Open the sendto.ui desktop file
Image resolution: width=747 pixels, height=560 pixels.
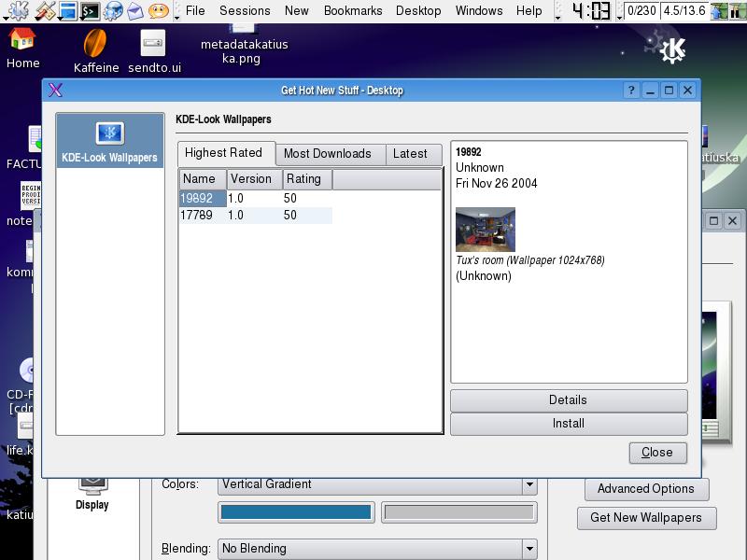tap(154, 51)
